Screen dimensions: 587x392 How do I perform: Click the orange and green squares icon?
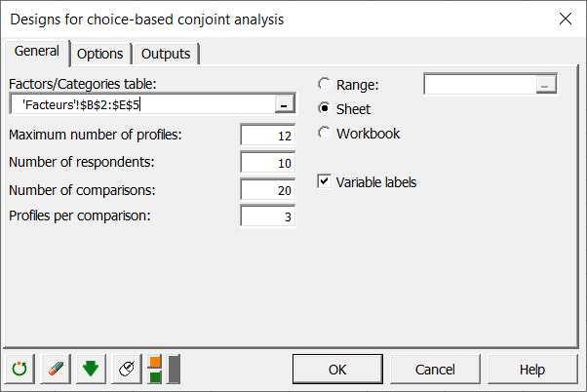[155, 370]
